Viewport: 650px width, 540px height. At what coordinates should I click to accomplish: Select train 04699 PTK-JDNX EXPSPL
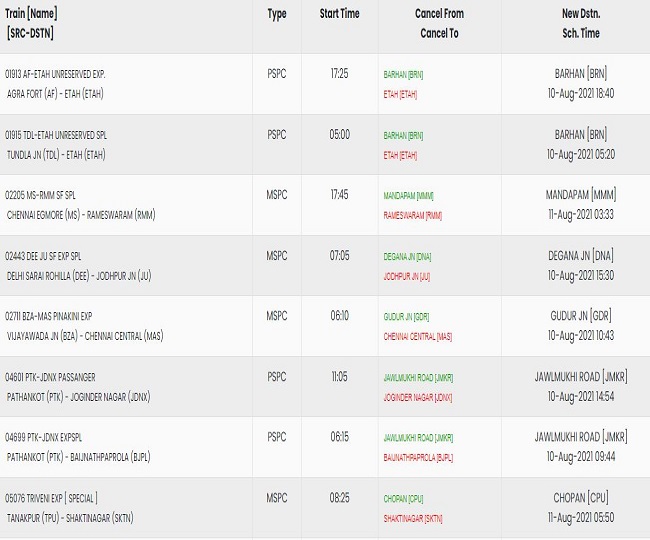[x=44, y=438]
